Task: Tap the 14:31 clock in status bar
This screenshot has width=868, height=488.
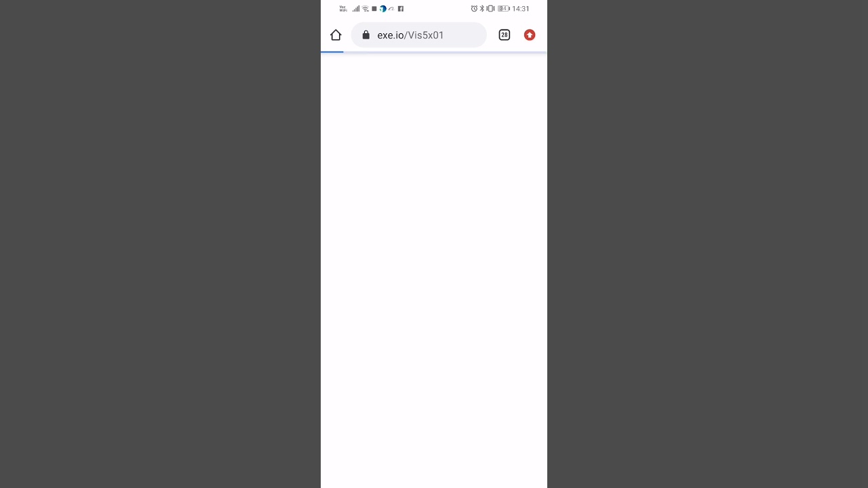Action: coord(521,9)
